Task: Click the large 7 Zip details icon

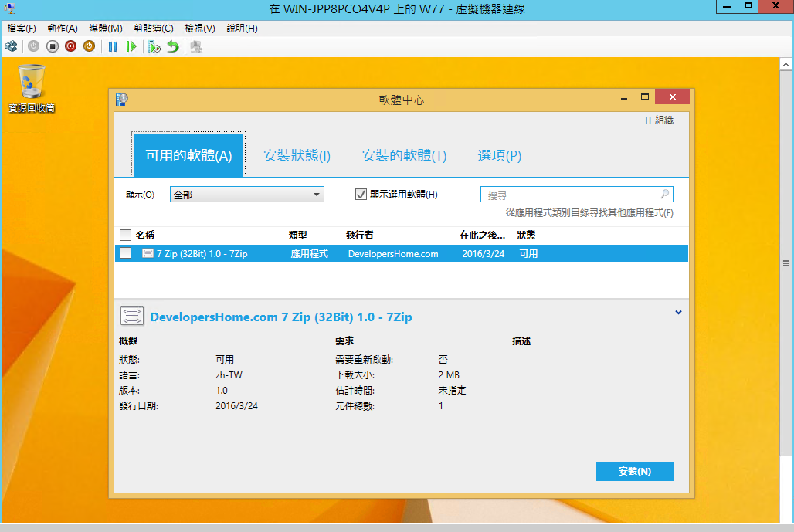Action: click(132, 316)
